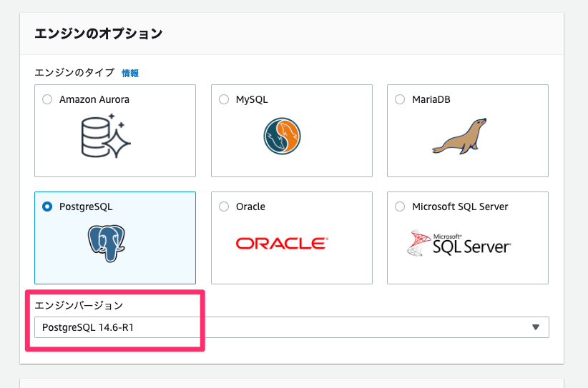Select the Microsoft SQL Server radio button
Image resolution: width=588 pixels, height=388 pixels.
(x=400, y=207)
